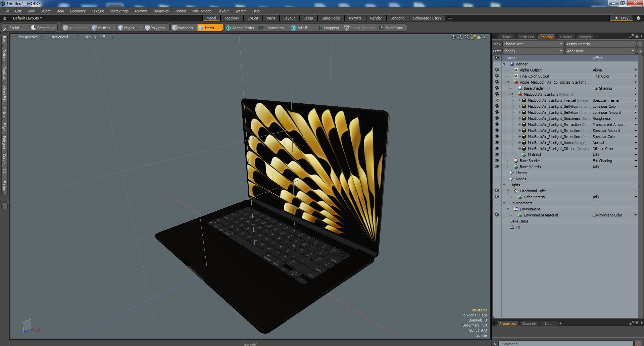Switch to the Mesh Ops tab
Viewport: 644px width, 346px height.
(526, 37)
